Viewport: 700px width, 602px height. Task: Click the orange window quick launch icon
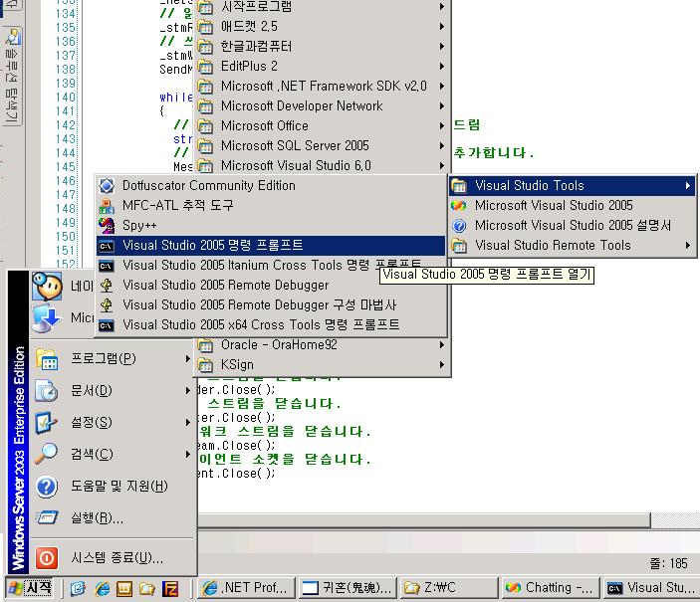pos(124,589)
